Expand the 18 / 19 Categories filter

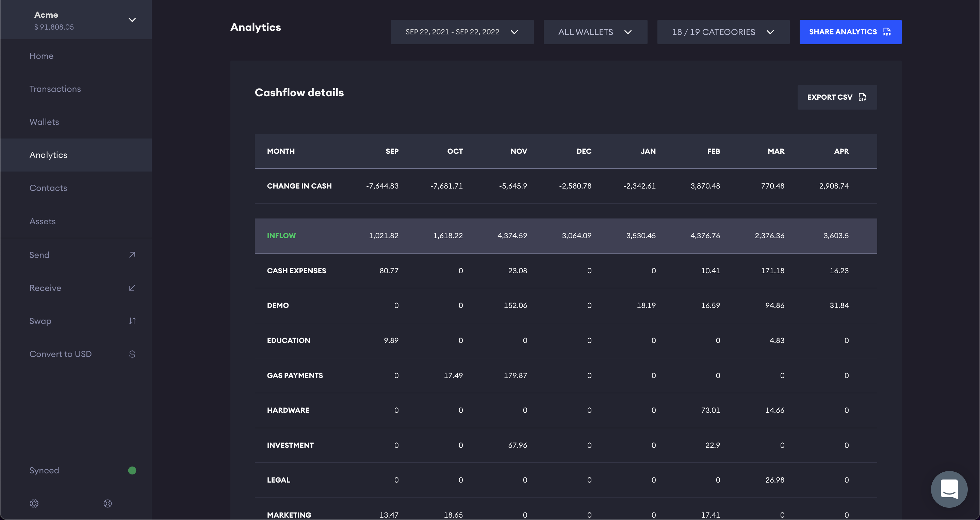pyautogui.click(x=723, y=32)
